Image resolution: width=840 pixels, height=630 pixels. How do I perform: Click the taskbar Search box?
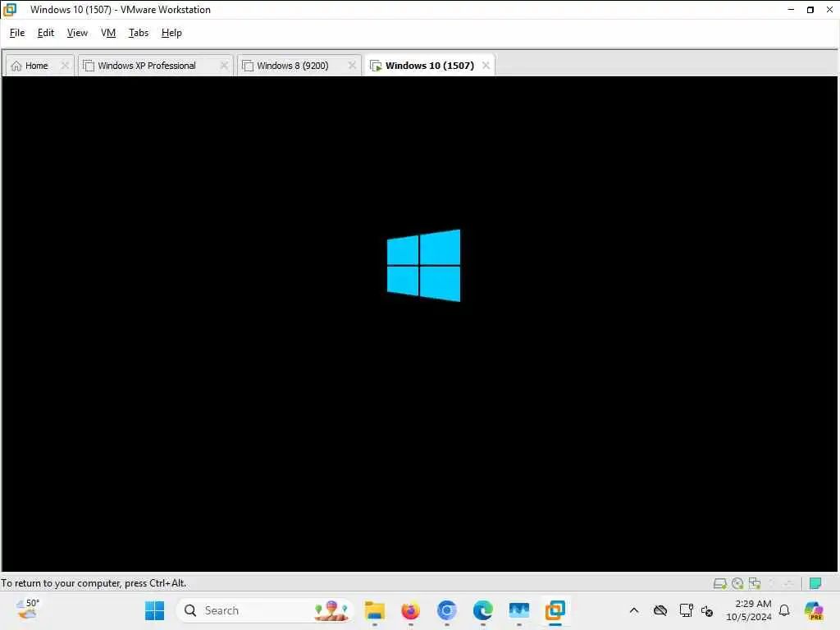click(x=265, y=610)
